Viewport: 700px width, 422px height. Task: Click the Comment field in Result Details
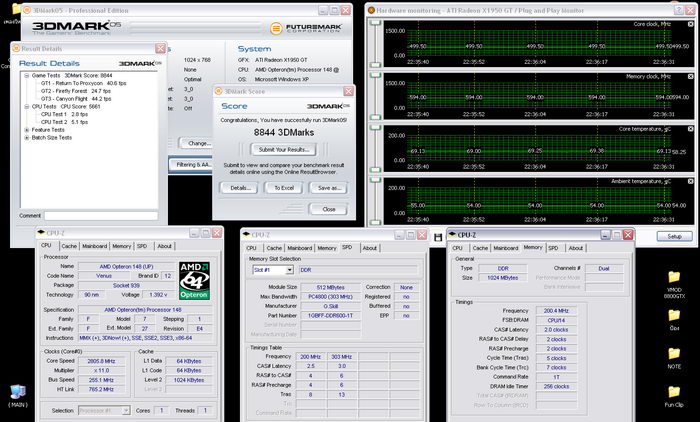coord(101,216)
